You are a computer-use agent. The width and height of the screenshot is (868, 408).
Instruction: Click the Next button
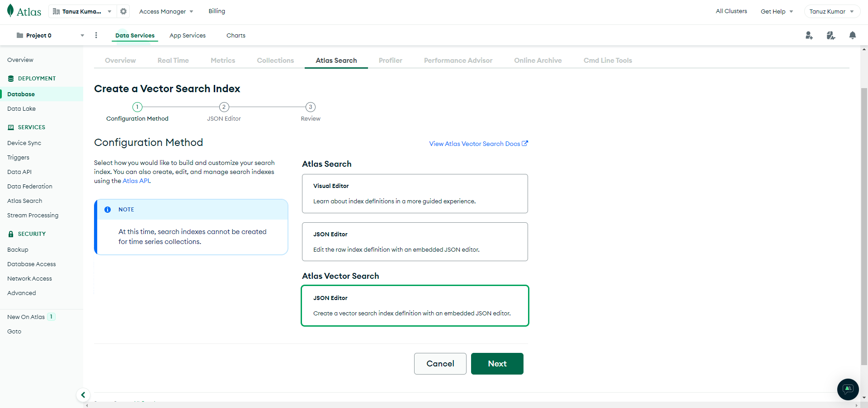[497, 363]
